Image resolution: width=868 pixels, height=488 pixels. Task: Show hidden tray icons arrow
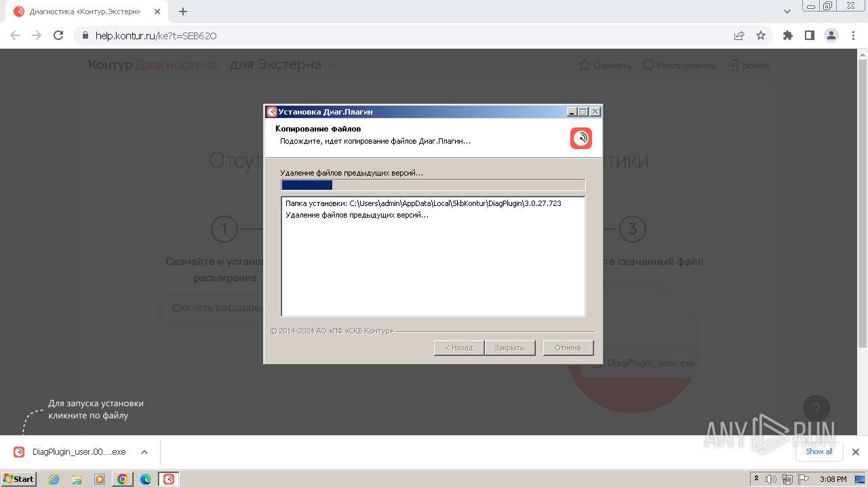click(x=756, y=479)
